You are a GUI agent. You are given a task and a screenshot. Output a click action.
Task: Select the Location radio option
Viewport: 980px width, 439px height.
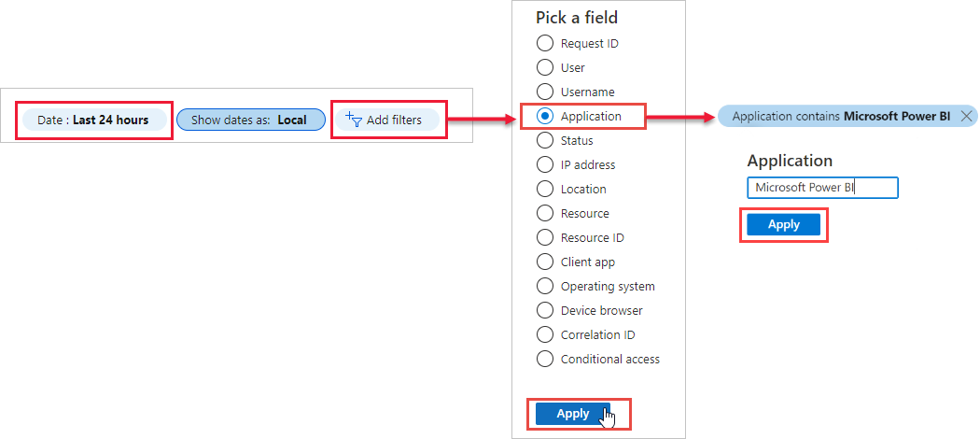[x=545, y=189]
